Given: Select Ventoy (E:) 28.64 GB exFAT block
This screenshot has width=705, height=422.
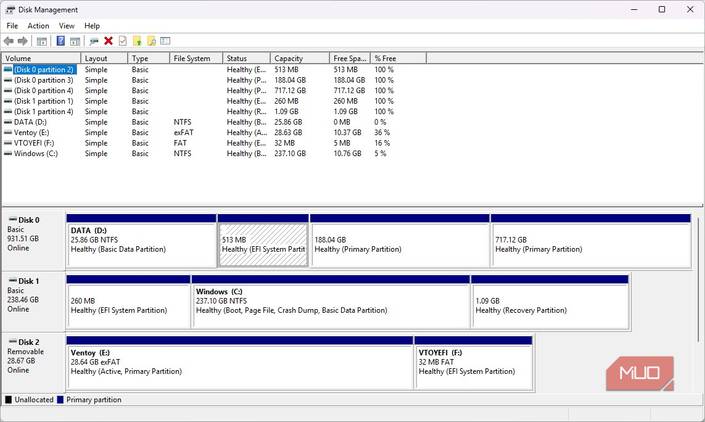Looking at the screenshot, I should tap(240, 363).
